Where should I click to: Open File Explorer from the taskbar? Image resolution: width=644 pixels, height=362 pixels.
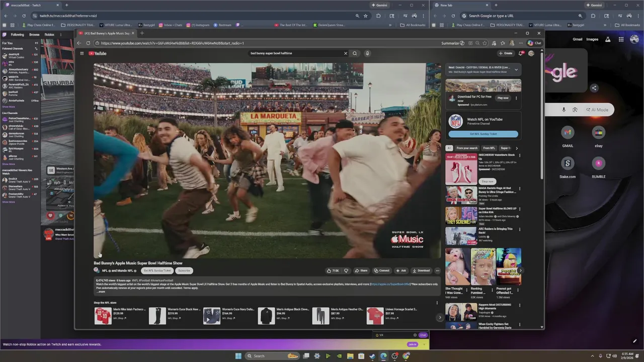tap(350, 356)
